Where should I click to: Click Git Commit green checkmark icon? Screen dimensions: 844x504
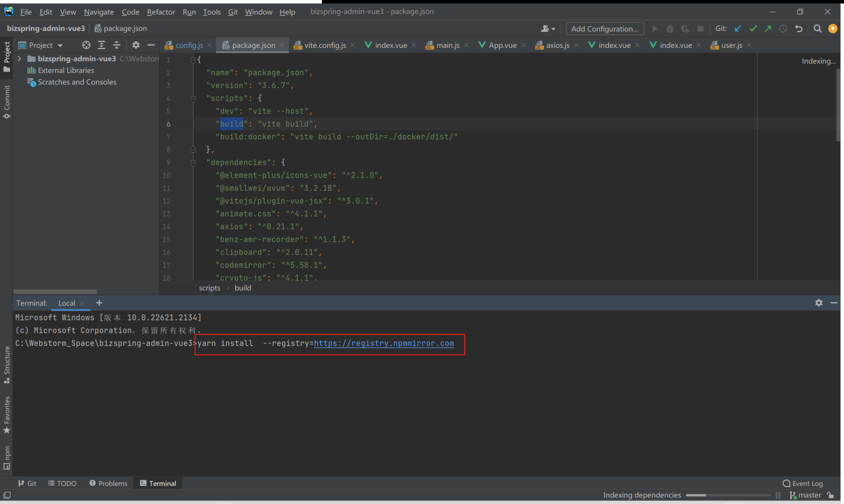[753, 29]
